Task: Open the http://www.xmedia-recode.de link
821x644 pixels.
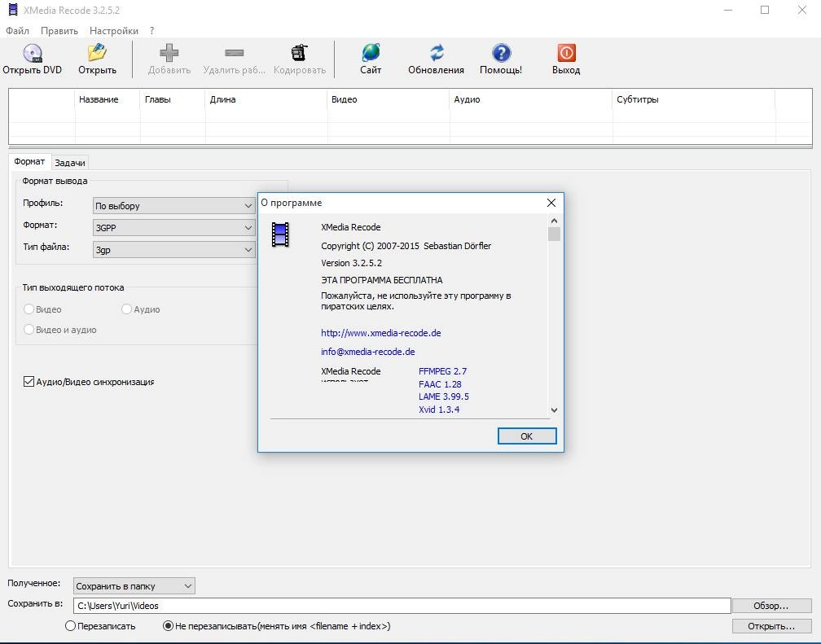Action: pyautogui.click(x=380, y=333)
